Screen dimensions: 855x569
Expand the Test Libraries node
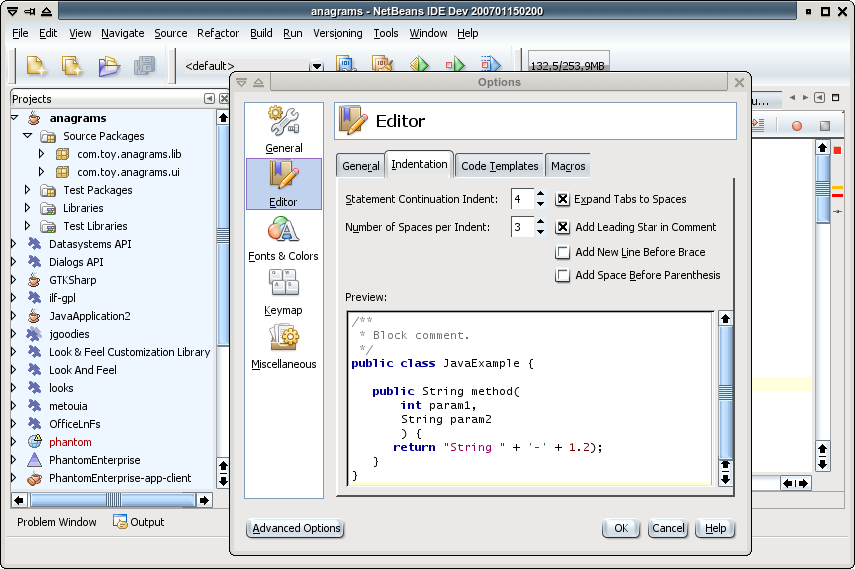click(x=27, y=226)
